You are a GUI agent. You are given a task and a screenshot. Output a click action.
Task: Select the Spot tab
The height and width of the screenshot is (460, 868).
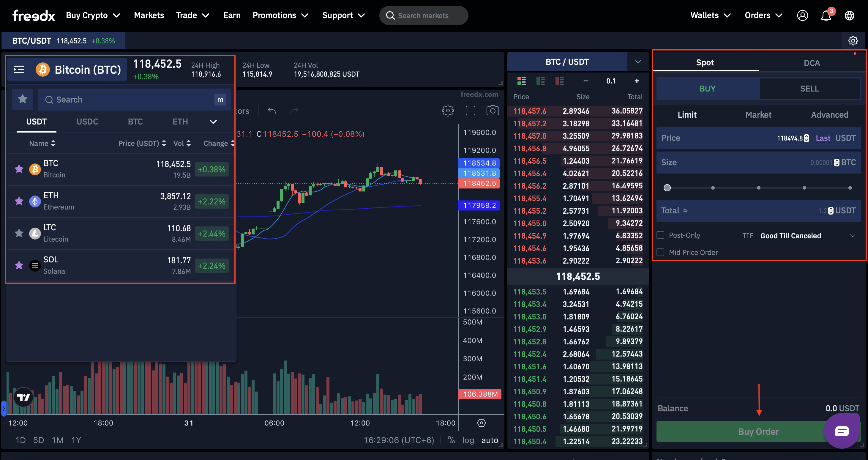(x=705, y=63)
